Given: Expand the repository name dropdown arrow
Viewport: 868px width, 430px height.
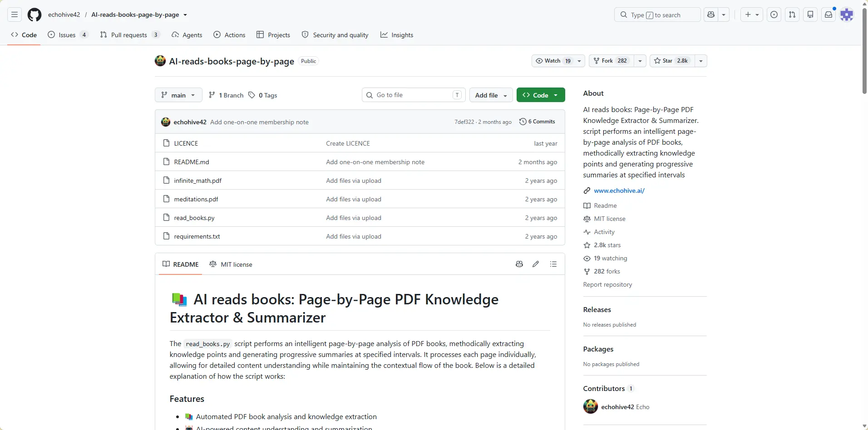Looking at the screenshot, I should click(185, 15).
